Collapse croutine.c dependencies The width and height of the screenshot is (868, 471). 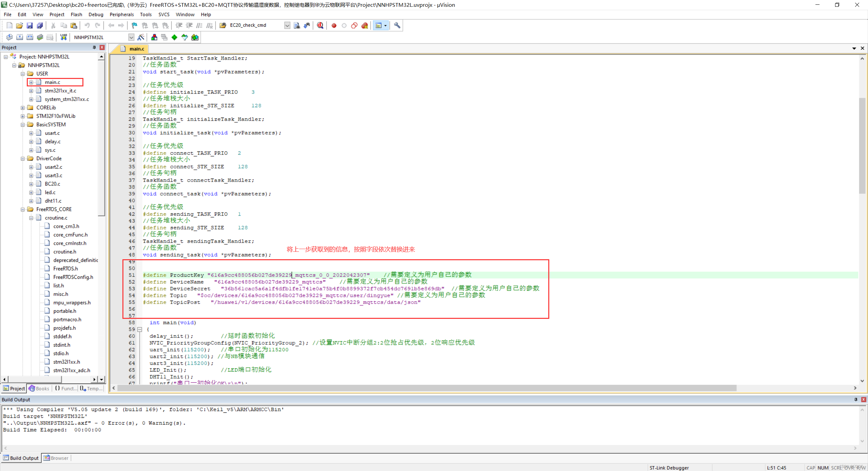pos(31,218)
